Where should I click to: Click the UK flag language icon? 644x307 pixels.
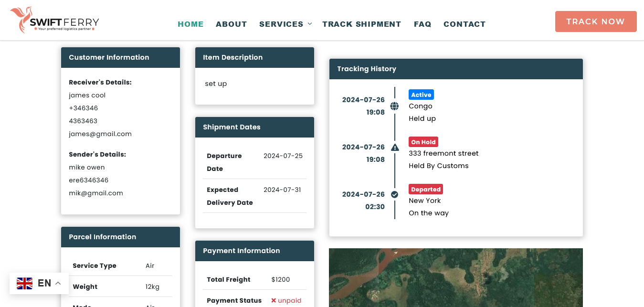coord(24,283)
